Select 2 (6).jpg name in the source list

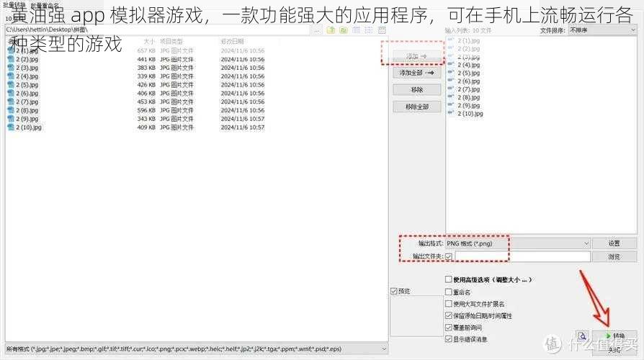pos(27,93)
